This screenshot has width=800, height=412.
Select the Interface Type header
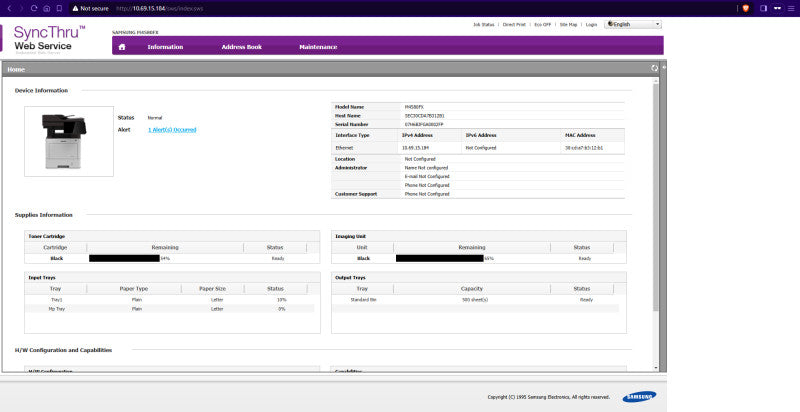pyautogui.click(x=352, y=136)
